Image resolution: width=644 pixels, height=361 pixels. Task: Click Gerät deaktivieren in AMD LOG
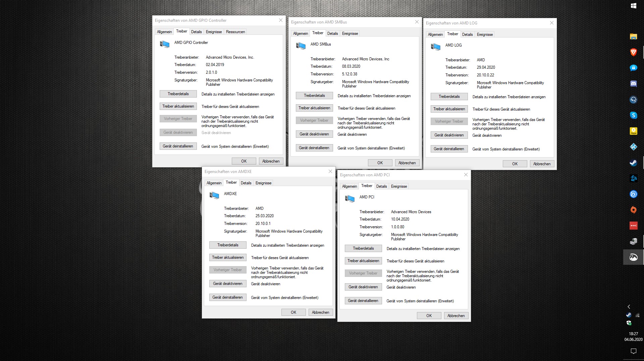tap(449, 135)
